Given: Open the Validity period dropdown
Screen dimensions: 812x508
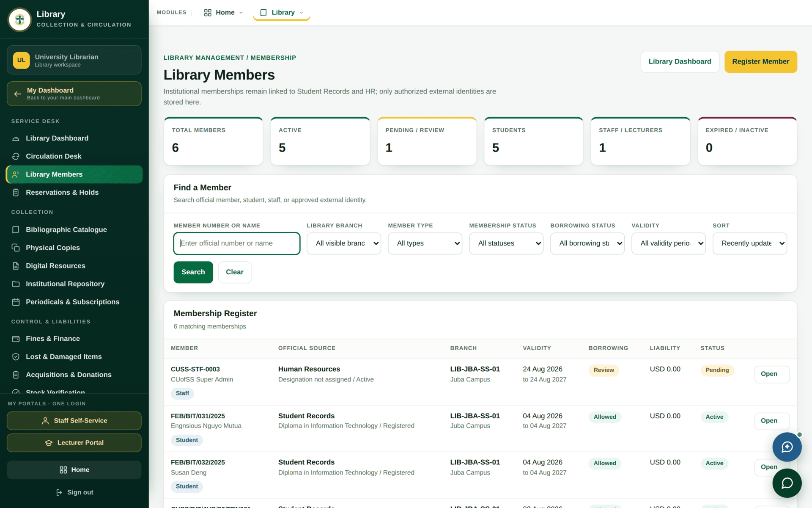Looking at the screenshot, I should [669, 243].
